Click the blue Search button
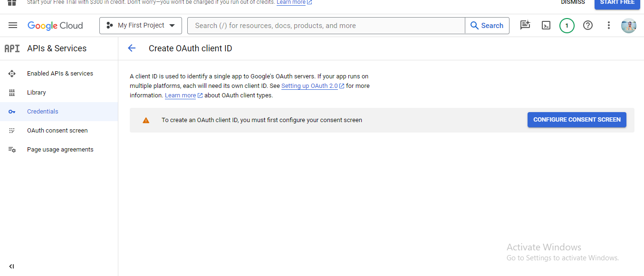644x276 pixels. point(487,26)
